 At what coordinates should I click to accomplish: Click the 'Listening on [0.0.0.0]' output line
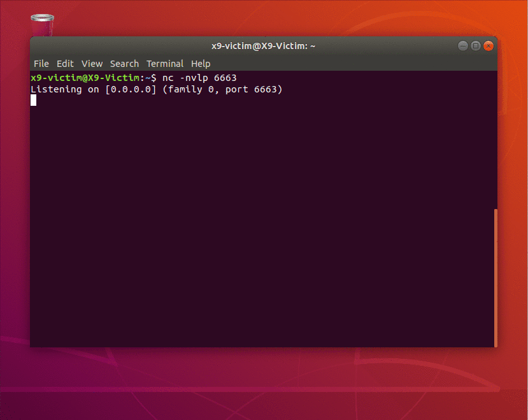pos(157,89)
